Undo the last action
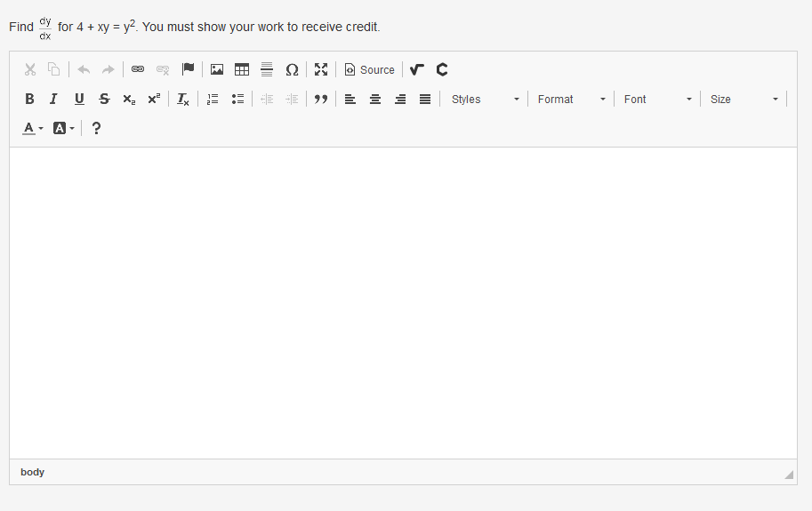The height and width of the screenshot is (511, 812). click(x=84, y=69)
